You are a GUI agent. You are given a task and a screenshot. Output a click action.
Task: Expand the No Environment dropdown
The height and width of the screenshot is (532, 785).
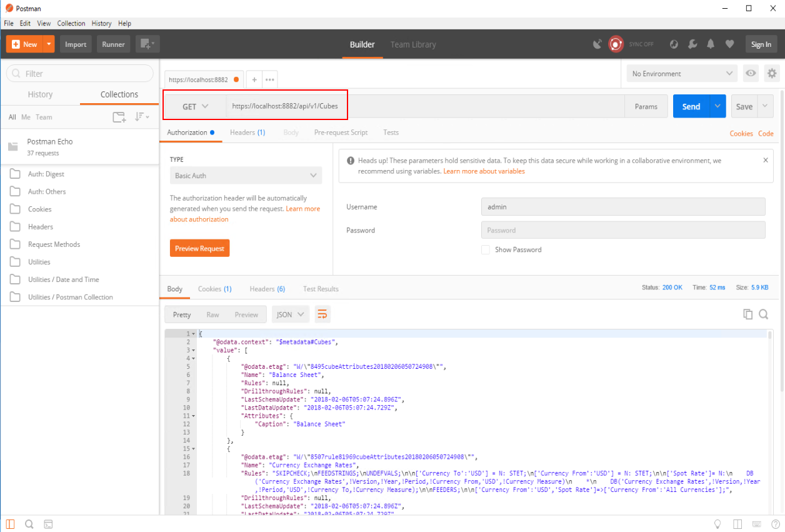click(x=682, y=74)
